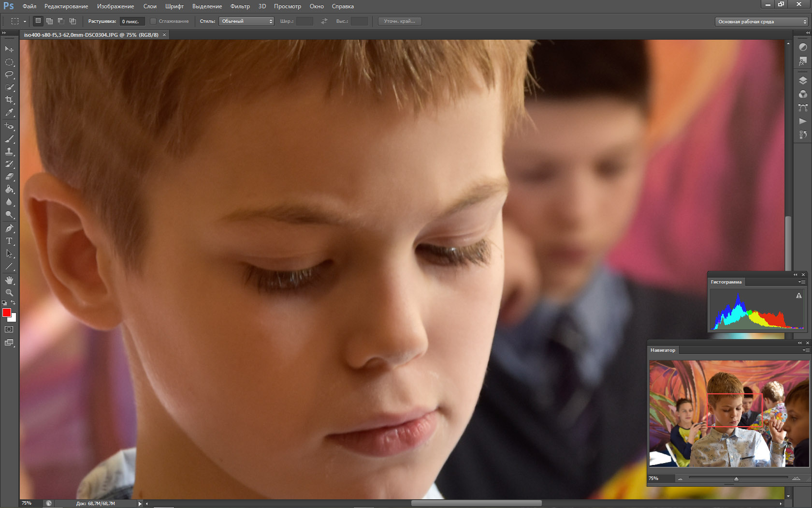Image resolution: width=812 pixels, height=508 pixels.
Task: Open Основная рабочая среда workspace dropdown
Action: tap(762, 22)
